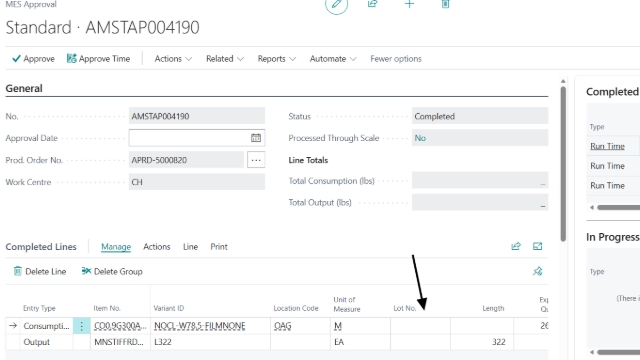Click the EA unit of measure cell
This screenshot has width=640, height=360.
tap(339, 342)
